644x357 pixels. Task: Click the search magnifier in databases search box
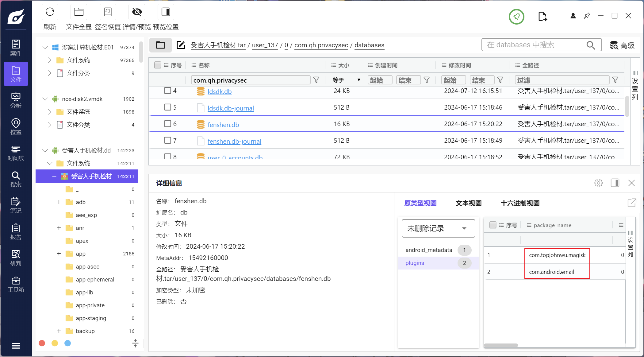coord(591,45)
